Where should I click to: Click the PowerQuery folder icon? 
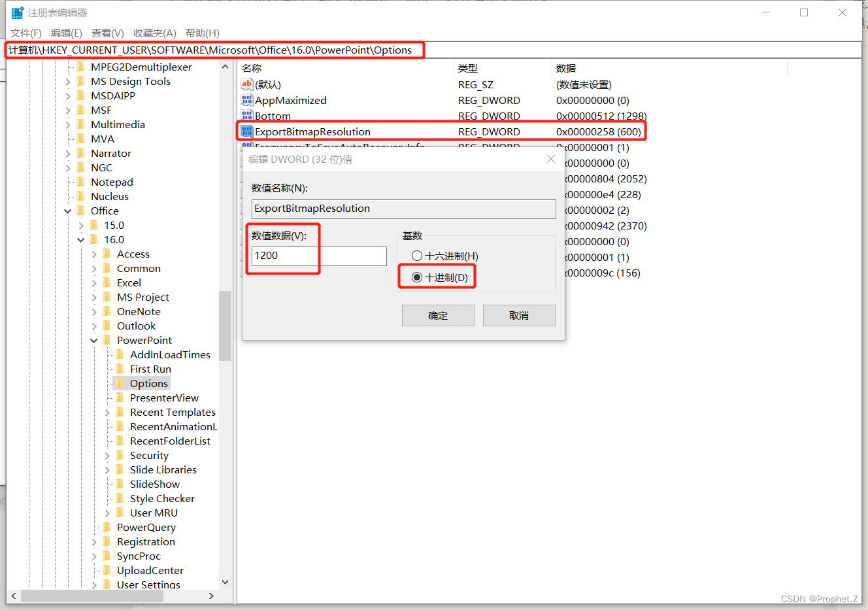point(107,527)
